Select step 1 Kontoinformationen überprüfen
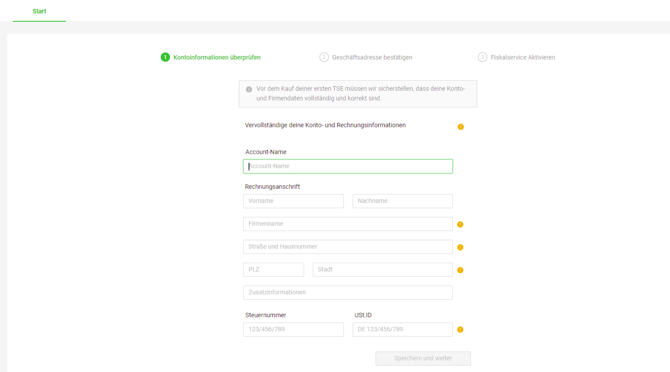Viewport: 670px width, 372px height. (x=211, y=57)
